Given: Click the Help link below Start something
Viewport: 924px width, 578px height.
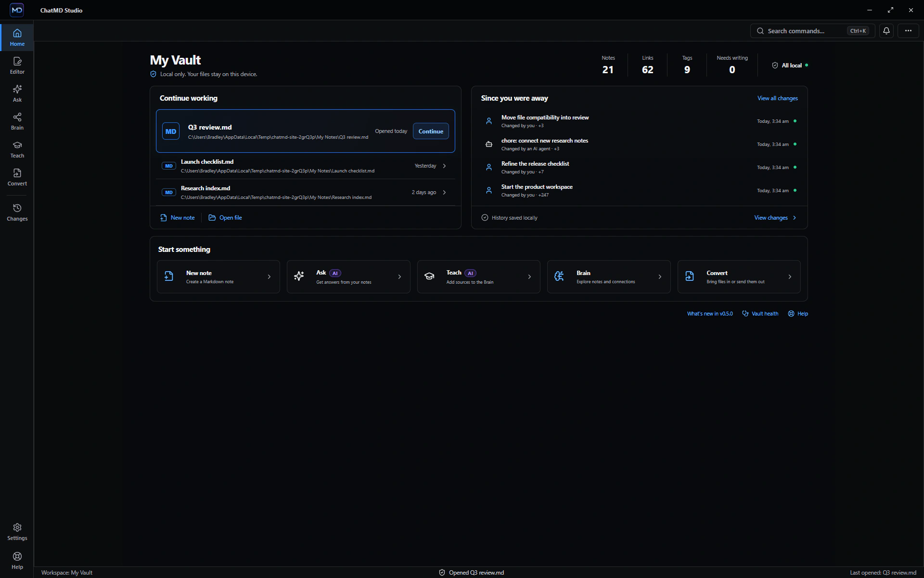Looking at the screenshot, I should pos(798,314).
